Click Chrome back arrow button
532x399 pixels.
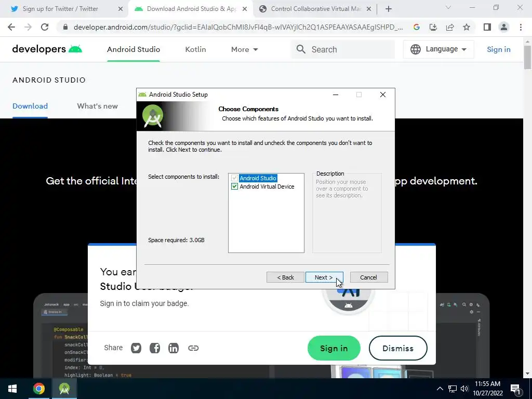11,27
